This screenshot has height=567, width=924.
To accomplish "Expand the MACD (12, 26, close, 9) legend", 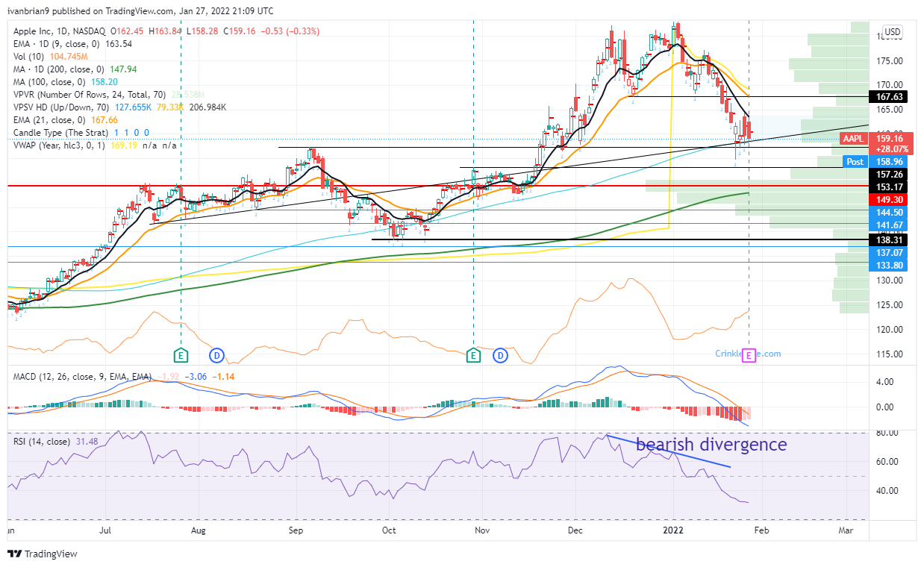I will tap(82, 377).
